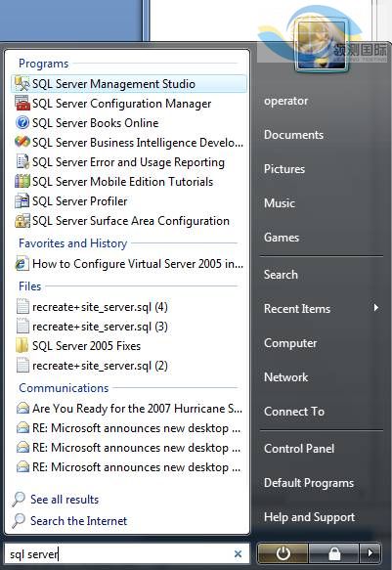Open Documents in the right pane
This screenshot has width=392, height=570.
tap(293, 135)
